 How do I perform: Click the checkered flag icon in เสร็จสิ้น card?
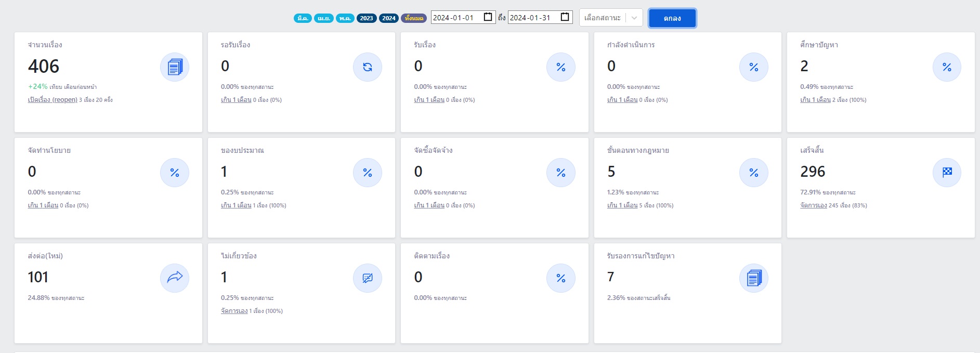pyautogui.click(x=947, y=173)
